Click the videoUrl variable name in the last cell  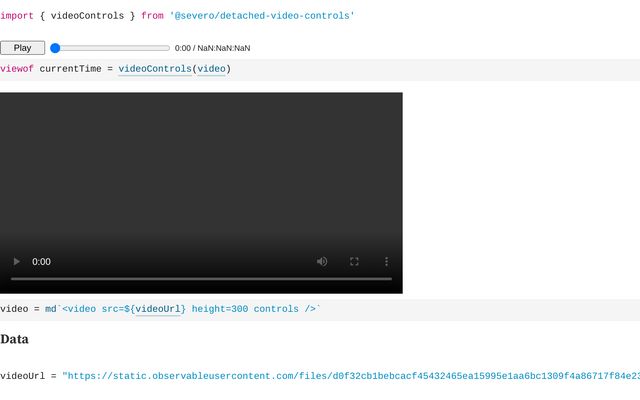coord(24,376)
